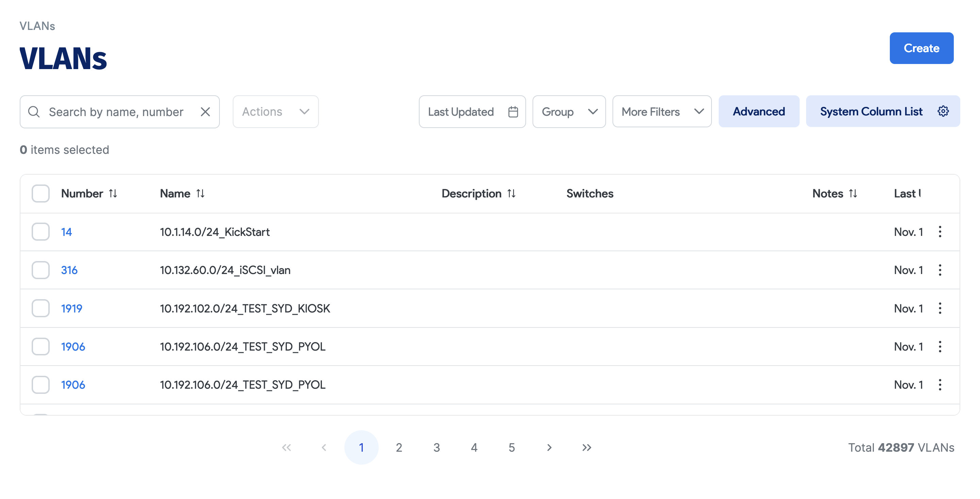Image resolution: width=980 pixels, height=499 pixels.
Task: Clear the search field using the X icon
Action: (x=205, y=112)
